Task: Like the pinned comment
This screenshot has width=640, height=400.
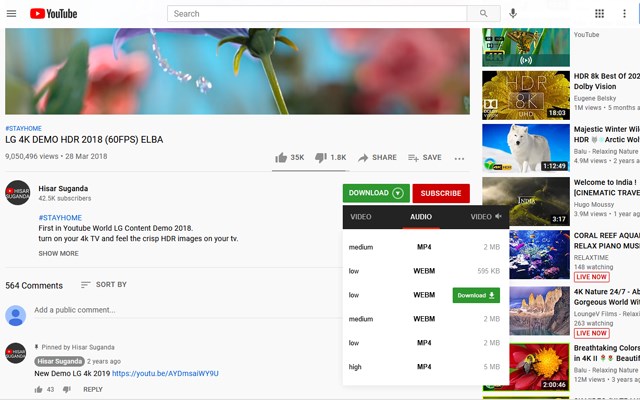Action: coord(39,389)
